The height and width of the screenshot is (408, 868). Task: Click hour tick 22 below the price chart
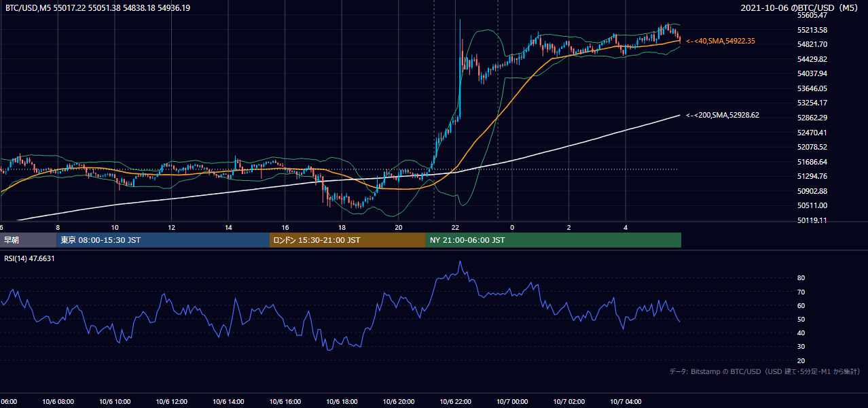click(455, 227)
